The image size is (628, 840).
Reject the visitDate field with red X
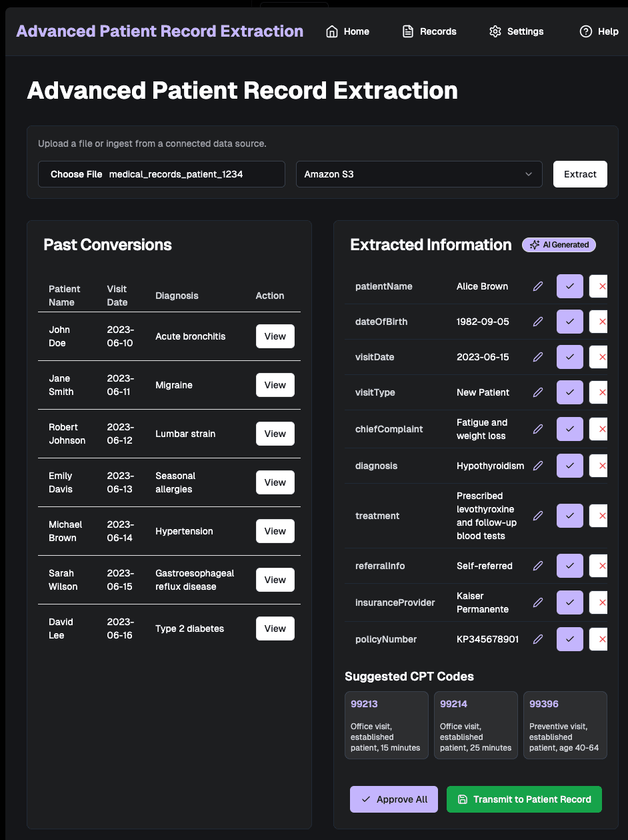click(599, 357)
